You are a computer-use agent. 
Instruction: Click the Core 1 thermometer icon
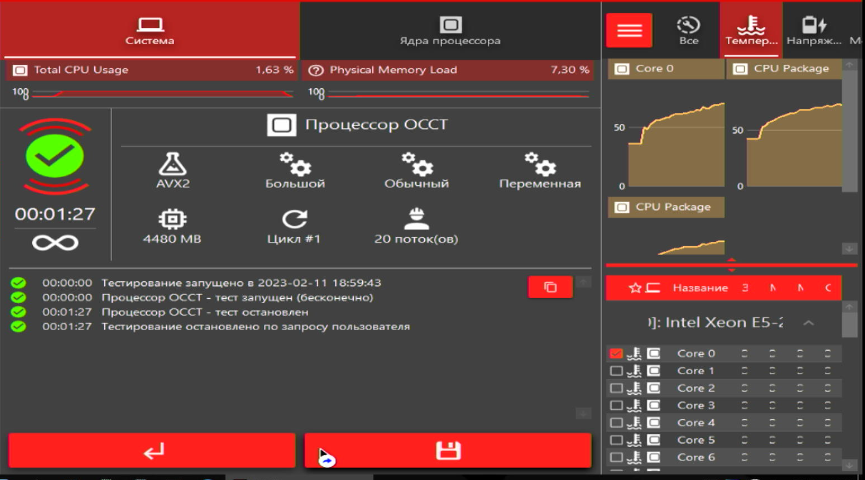634,371
